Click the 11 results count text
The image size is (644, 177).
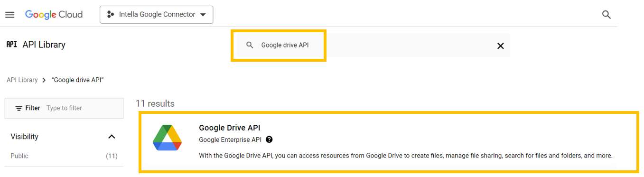point(155,103)
